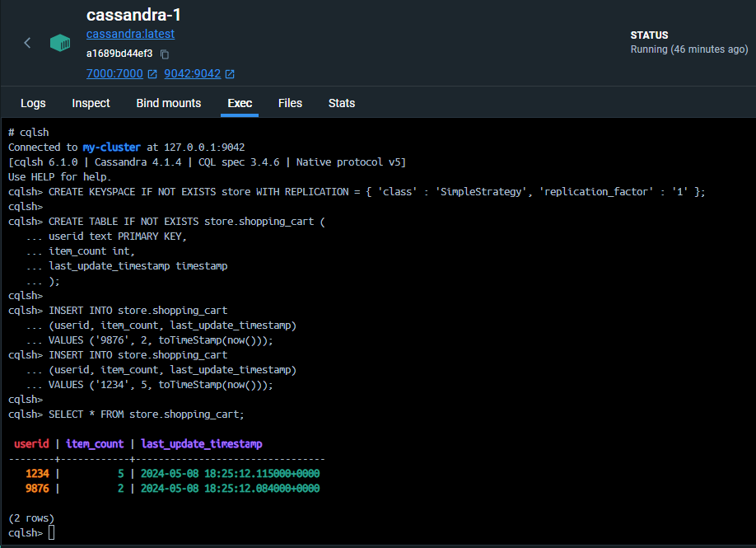Screen dimensions: 756x548
Task: Click the (2 rows) result count
Action: (31, 518)
